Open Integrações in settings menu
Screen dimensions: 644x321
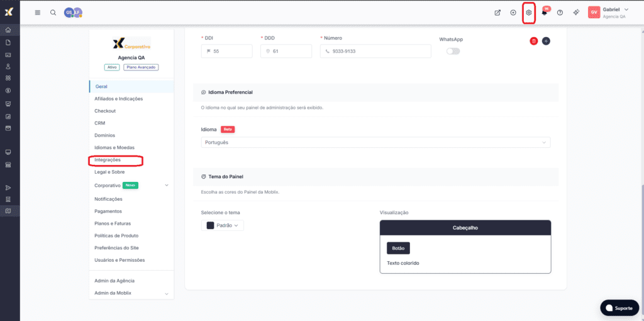point(108,160)
